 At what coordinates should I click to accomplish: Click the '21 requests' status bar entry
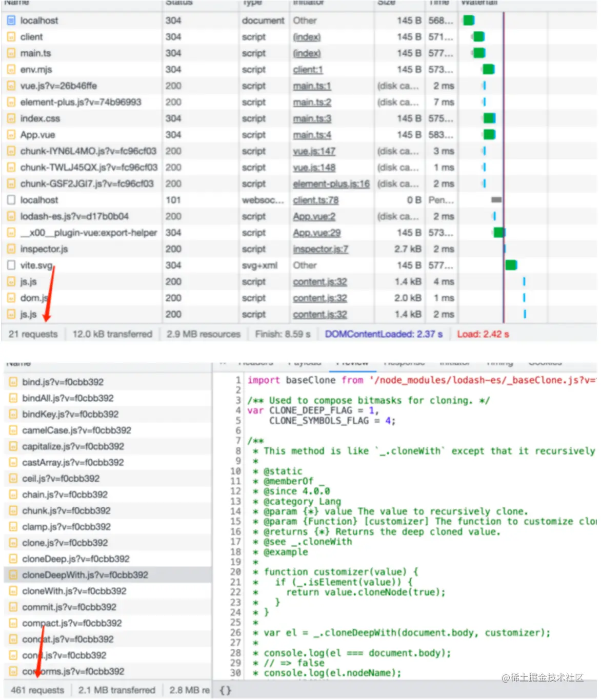(33, 334)
